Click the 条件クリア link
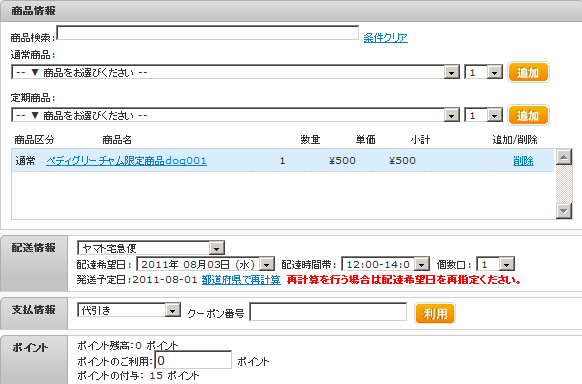 point(385,37)
